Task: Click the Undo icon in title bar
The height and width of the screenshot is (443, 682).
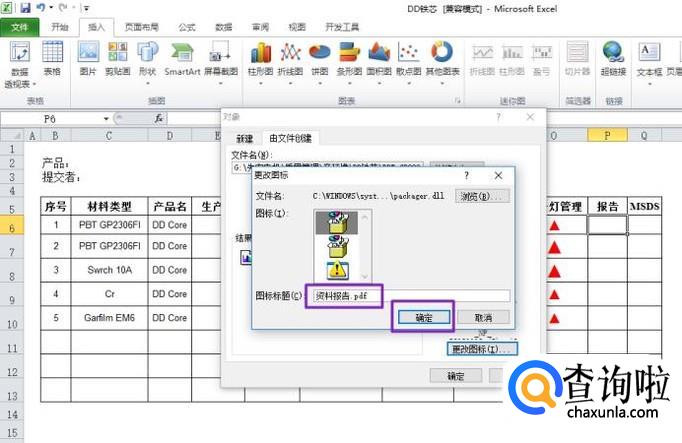Action: tap(40, 7)
